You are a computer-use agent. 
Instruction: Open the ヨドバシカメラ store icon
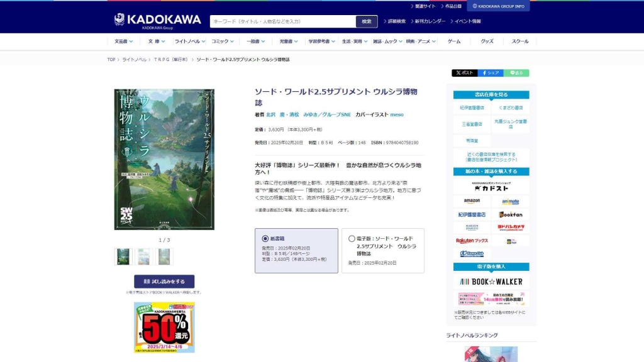[x=511, y=227]
